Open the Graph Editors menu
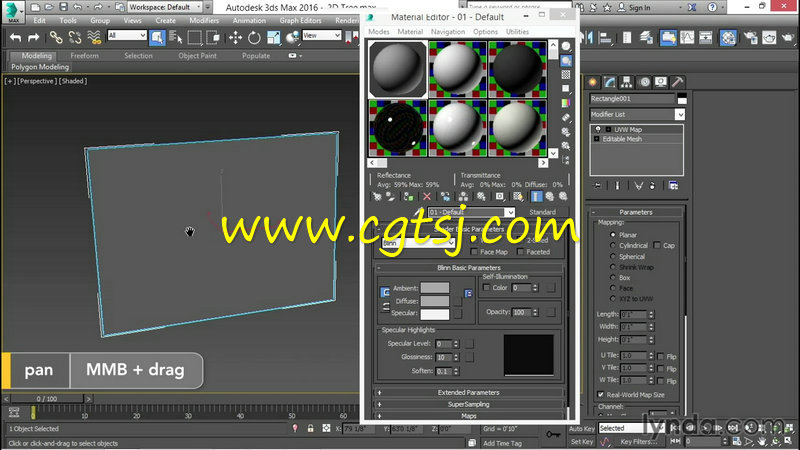800x450 pixels. pyautogui.click(x=300, y=20)
